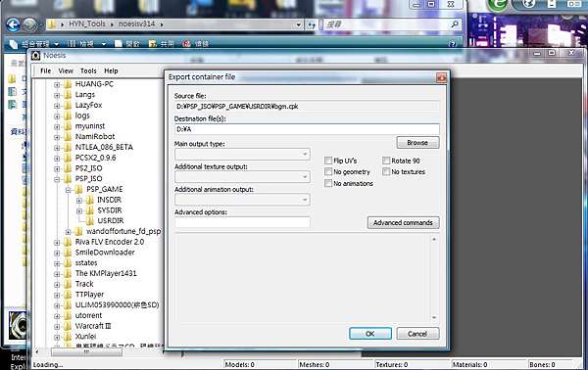Select the HUANG-PC folder icon
The height and width of the screenshot is (370, 588).
pyautogui.click(x=68, y=84)
